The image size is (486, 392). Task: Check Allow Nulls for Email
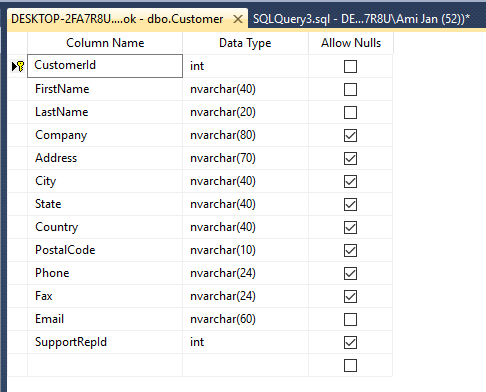click(350, 319)
